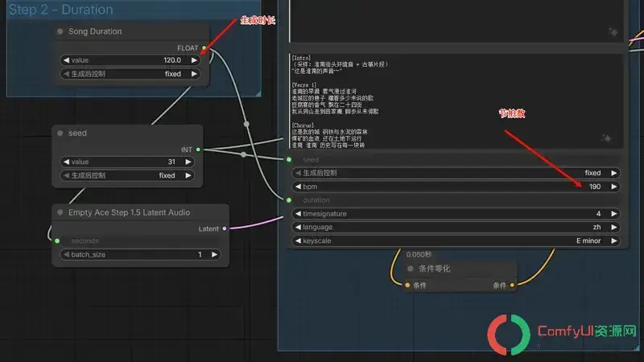Screen dimensions: 644x362
Task: Next keyscale option arrow
Action: (x=613, y=241)
